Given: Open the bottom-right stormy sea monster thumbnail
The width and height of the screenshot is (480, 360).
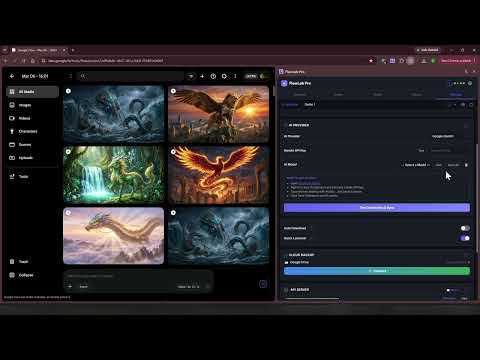Looking at the screenshot, I should (219, 236).
